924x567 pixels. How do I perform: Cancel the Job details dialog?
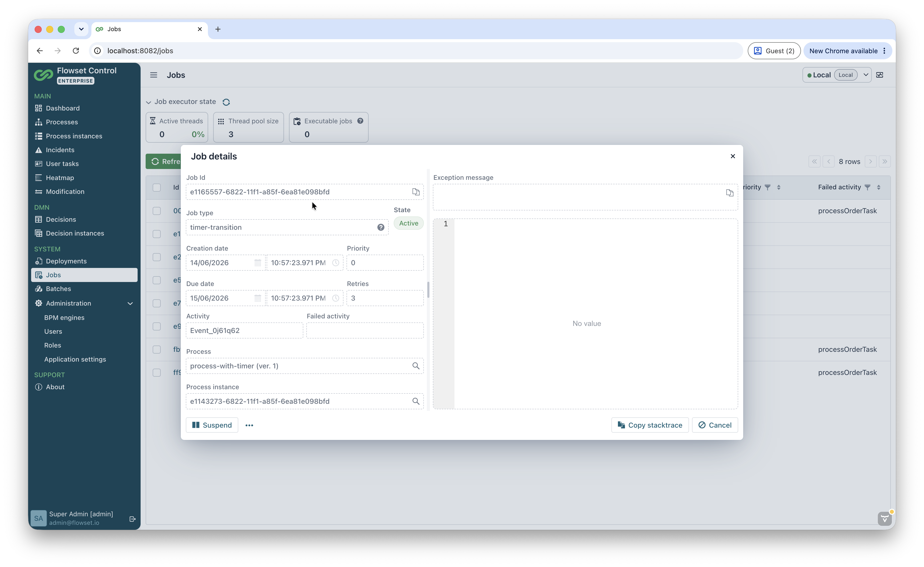pyautogui.click(x=715, y=425)
